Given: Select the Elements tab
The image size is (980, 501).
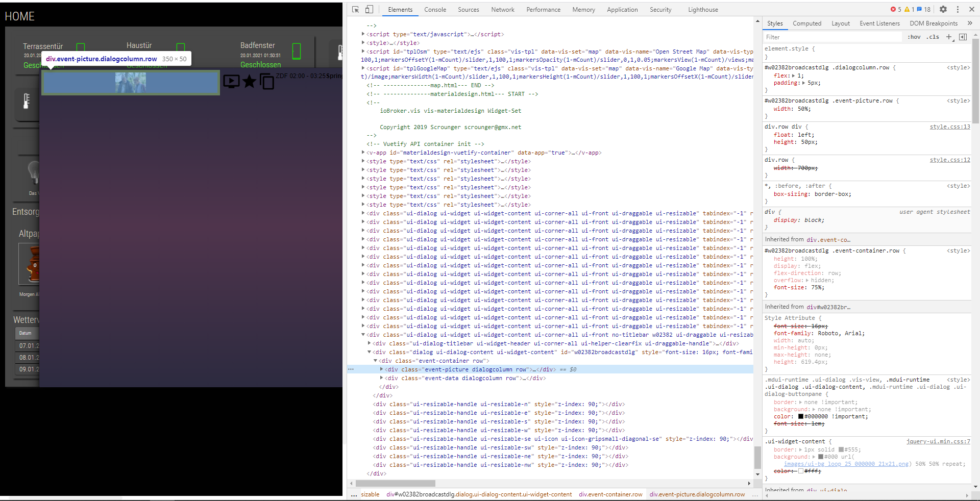Looking at the screenshot, I should click(400, 10).
